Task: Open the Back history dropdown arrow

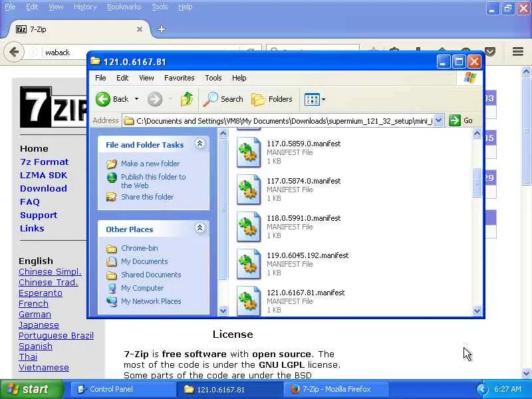Action: pyautogui.click(x=136, y=99)
